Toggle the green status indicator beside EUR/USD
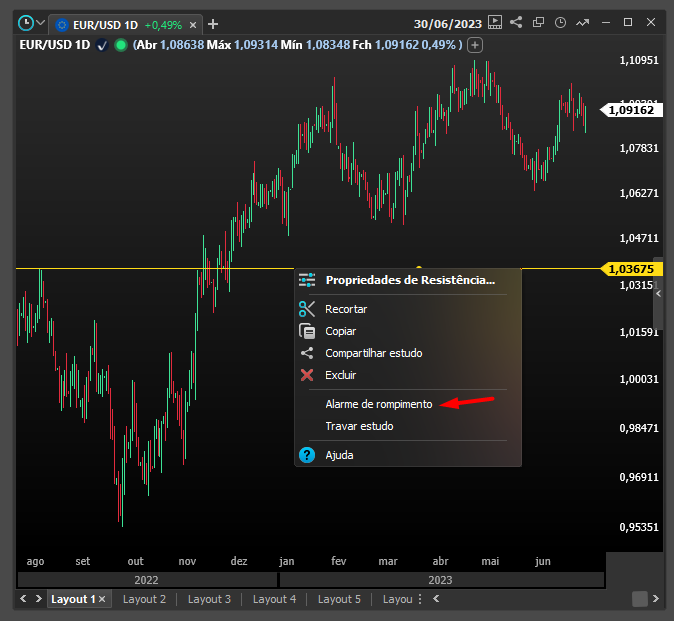 point(121,45)
